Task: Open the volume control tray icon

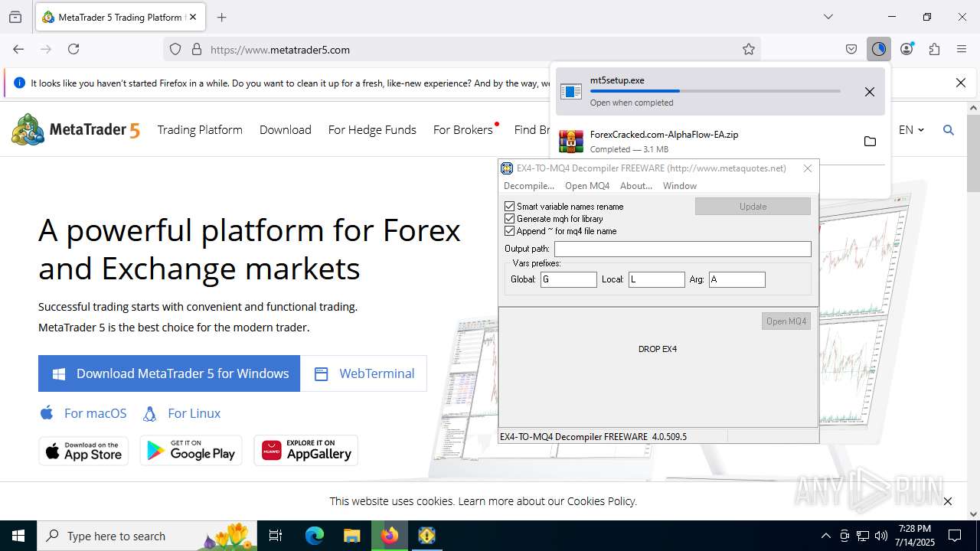Action: click(881, 536)
